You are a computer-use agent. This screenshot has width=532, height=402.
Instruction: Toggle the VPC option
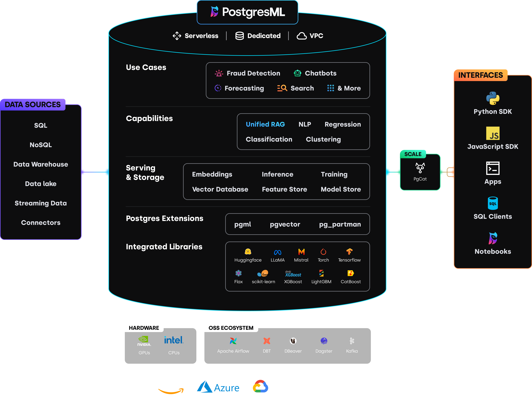coord(310,36)
